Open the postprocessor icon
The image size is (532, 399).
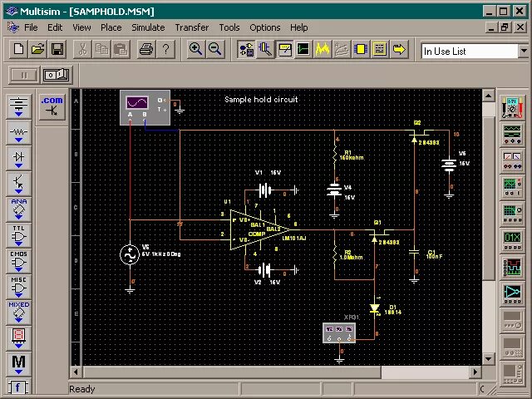click(342, 50)
